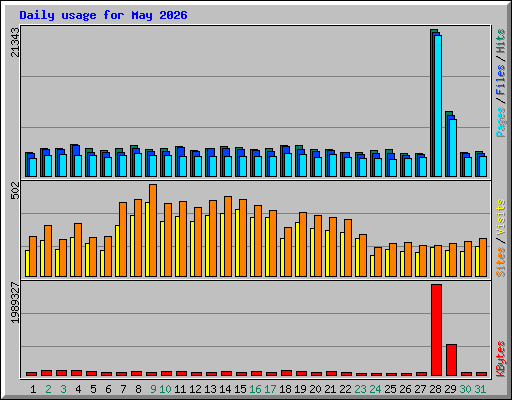Click the orange visits bar for day 24
The width and height of the screenshot is (512, 400).
point(378,262)
